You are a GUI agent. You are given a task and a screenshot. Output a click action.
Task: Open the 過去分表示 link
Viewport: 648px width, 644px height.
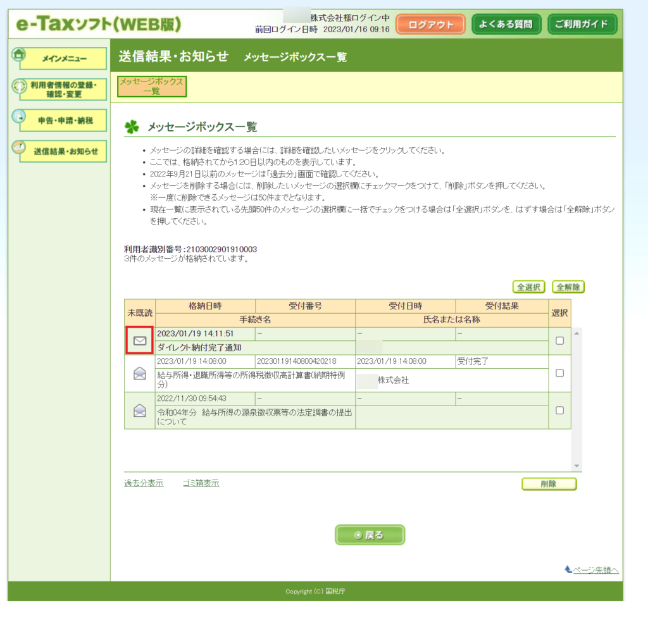(144, 483)
